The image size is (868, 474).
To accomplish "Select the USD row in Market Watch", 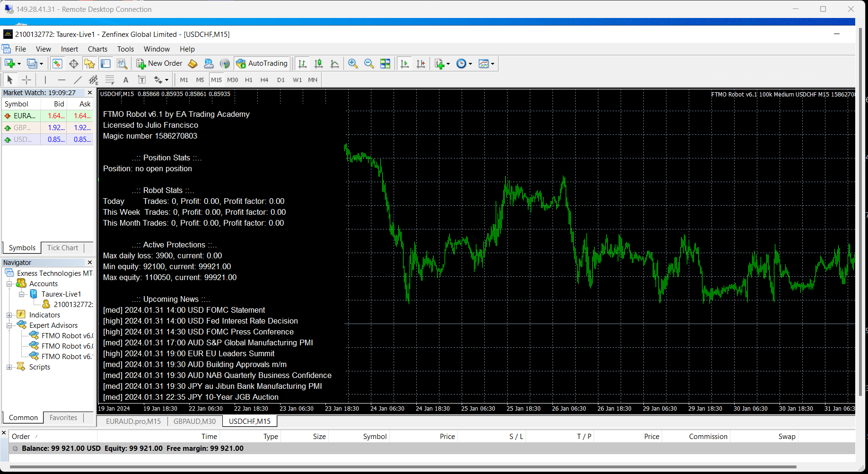I will pos(48,140).
